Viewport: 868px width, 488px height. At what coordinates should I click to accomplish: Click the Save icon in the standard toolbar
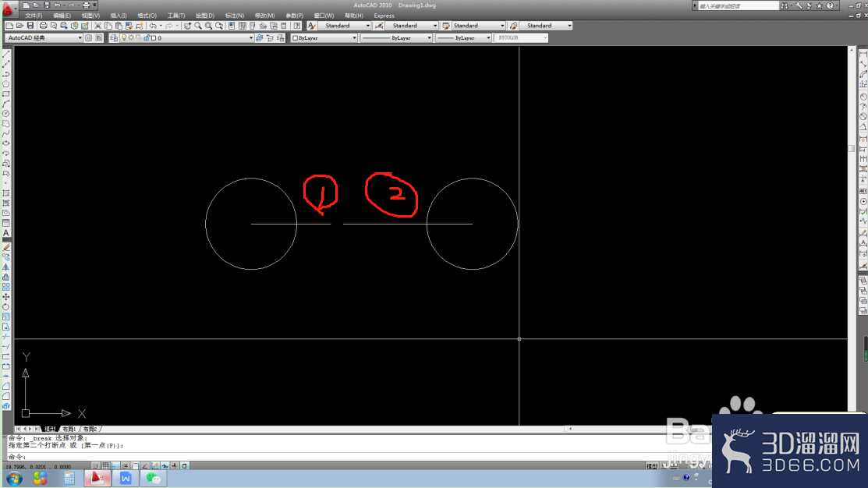tap(30, 26)
